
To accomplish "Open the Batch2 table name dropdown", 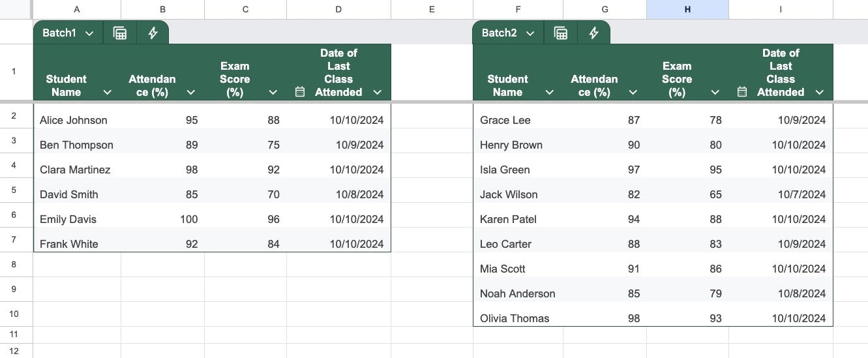I will (x=530, y=33).
